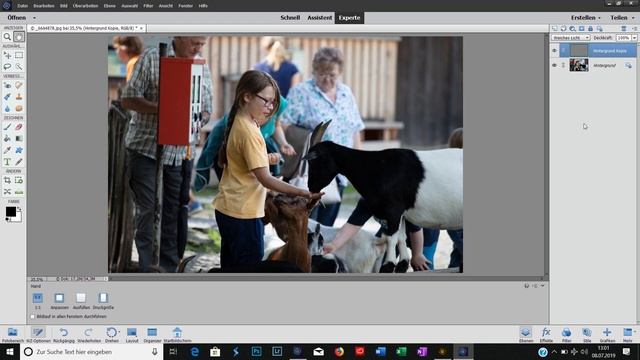640x360 pixels.
Task: Collapse the Hand tool options panel
Action: click(x=543, y=286)
